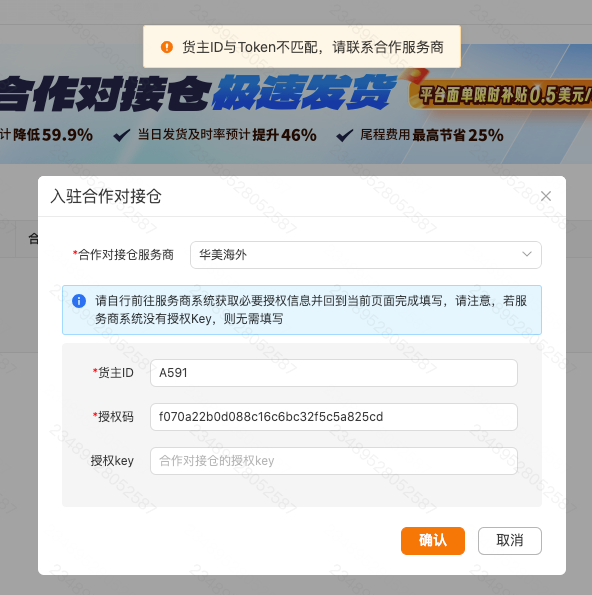
Task: Click the 请自行前往服务商系统 notice text
Action: [x=311, y=310]
